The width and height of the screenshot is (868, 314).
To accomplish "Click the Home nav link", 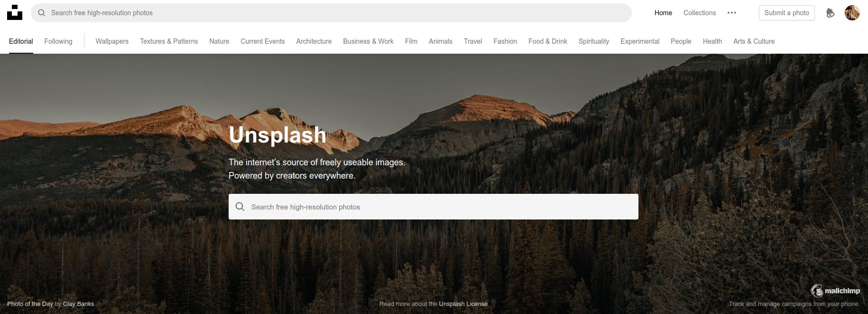I will (x=663, y=13).
